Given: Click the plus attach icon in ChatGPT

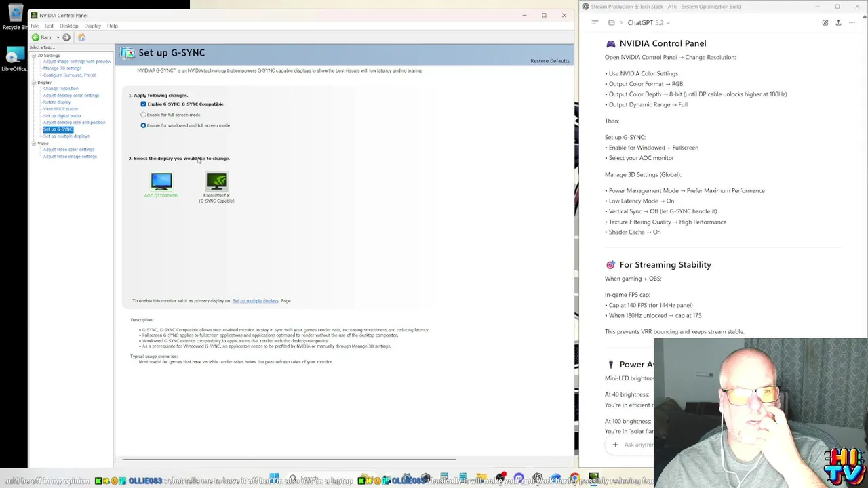Looking at the screenshot, I should coord(615,445).
